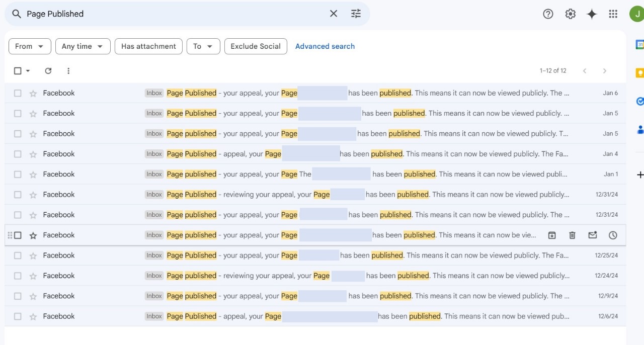Snooze the hovered Facebook email
644x345 pixels.
coord(613,235)
